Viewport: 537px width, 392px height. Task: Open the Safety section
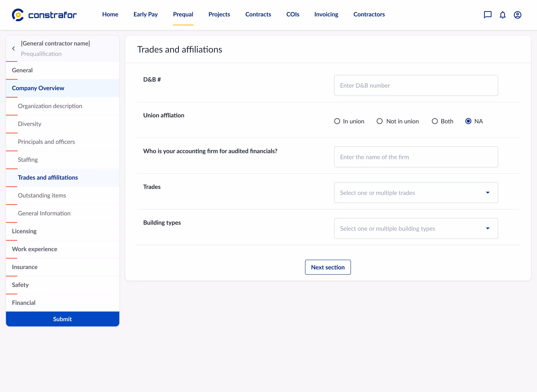coord(62,285)
